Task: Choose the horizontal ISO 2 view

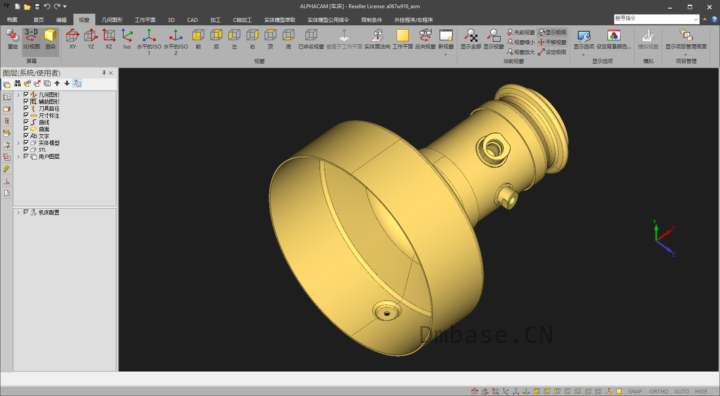Action: (x=175, y=41)
